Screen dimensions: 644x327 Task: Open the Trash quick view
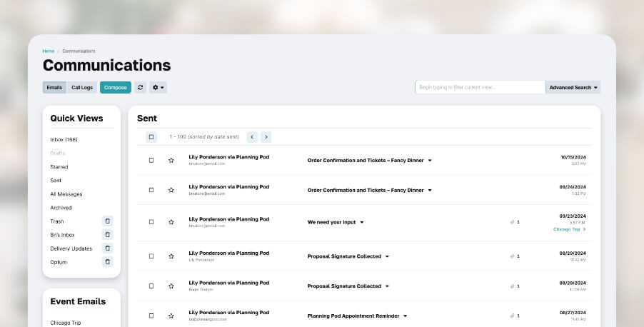click(x=57, y=221)
